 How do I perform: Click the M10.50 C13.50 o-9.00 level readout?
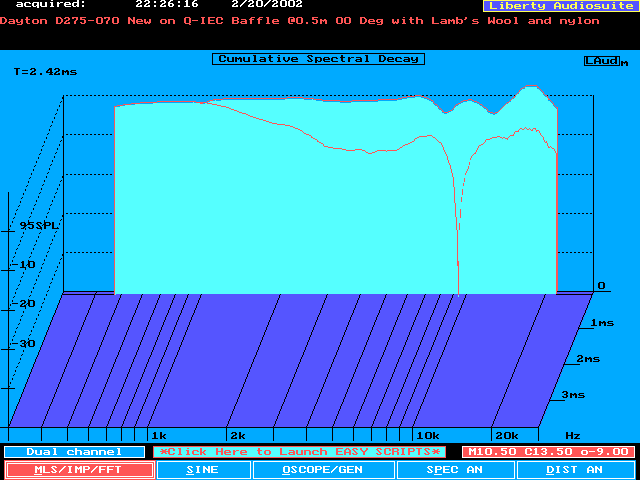[x=548, y=452]
